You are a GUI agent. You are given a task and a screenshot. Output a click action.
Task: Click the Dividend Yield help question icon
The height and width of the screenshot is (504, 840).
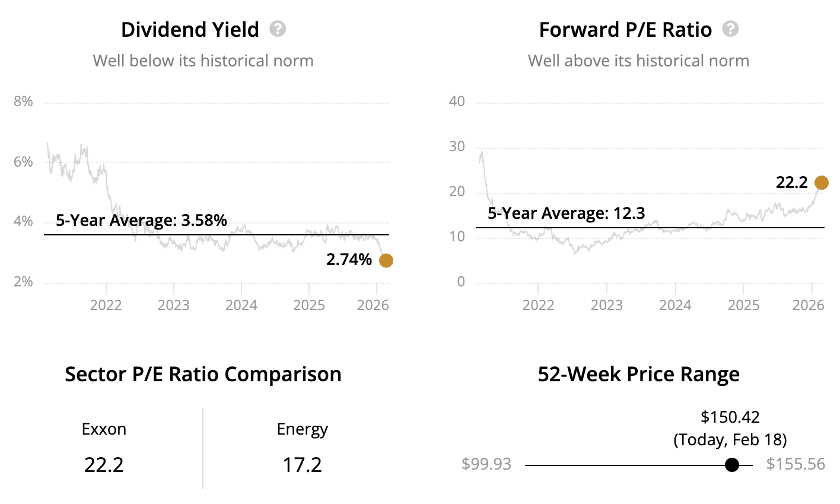click(x=278, y=29)
